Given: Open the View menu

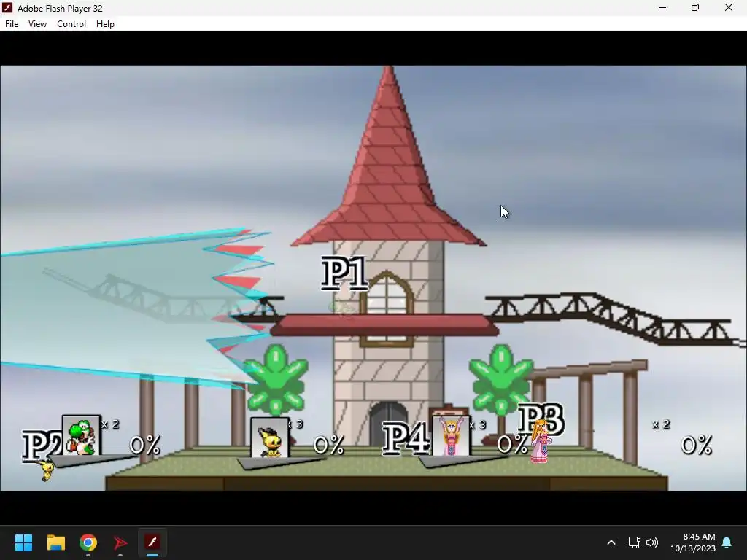Looking at the screenshot, I should pos(37,24).
